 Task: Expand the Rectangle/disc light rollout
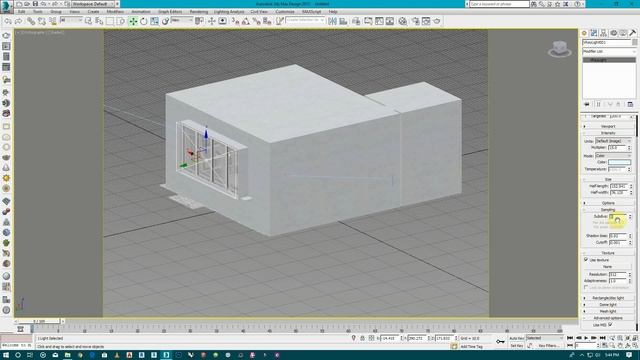(608, 298)
